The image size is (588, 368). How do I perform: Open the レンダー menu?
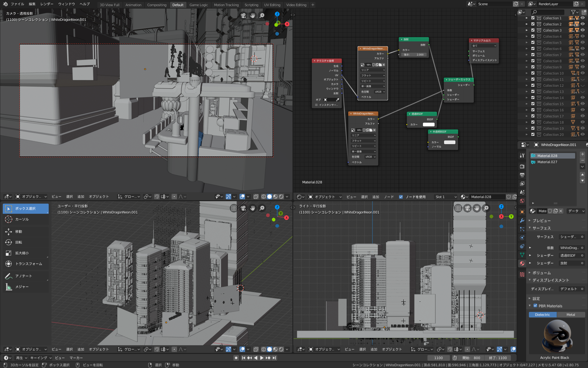(x=47, y=4)
